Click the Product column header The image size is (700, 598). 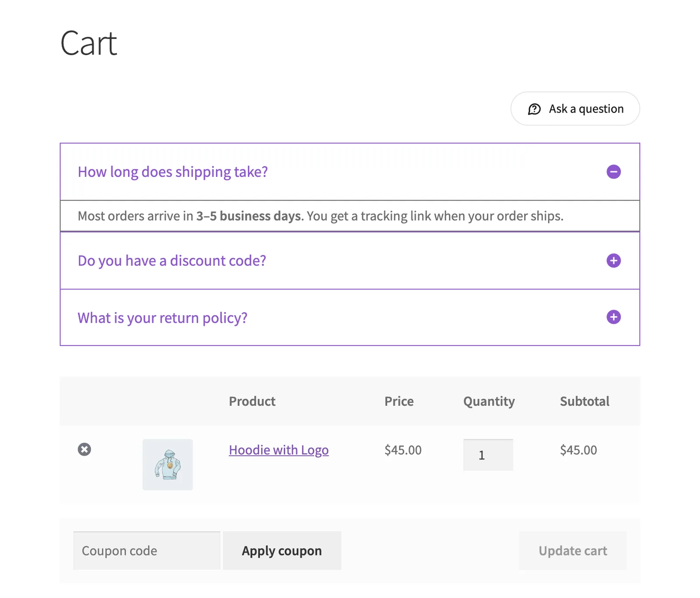tap(252, 401)
